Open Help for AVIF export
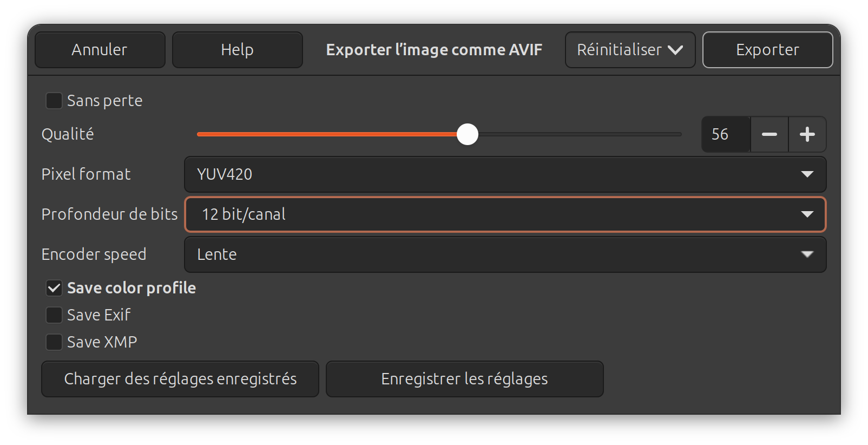 pos(238,50)
